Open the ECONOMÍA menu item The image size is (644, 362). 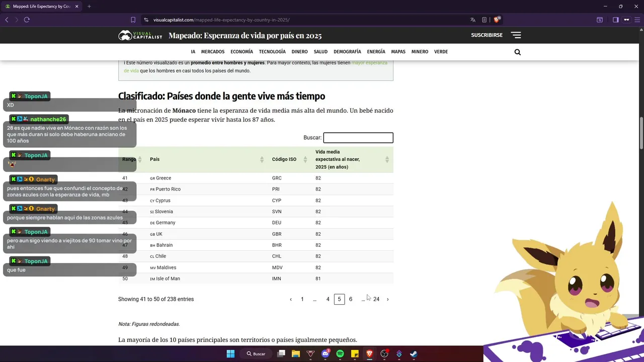pos(242,52)
